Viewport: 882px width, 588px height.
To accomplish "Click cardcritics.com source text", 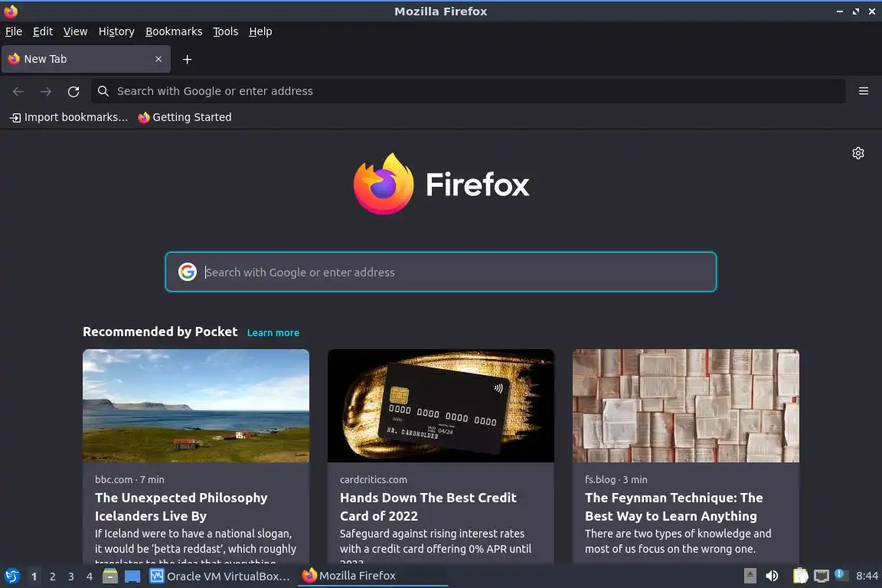I will pyautogui.click(x=374, y=479).
